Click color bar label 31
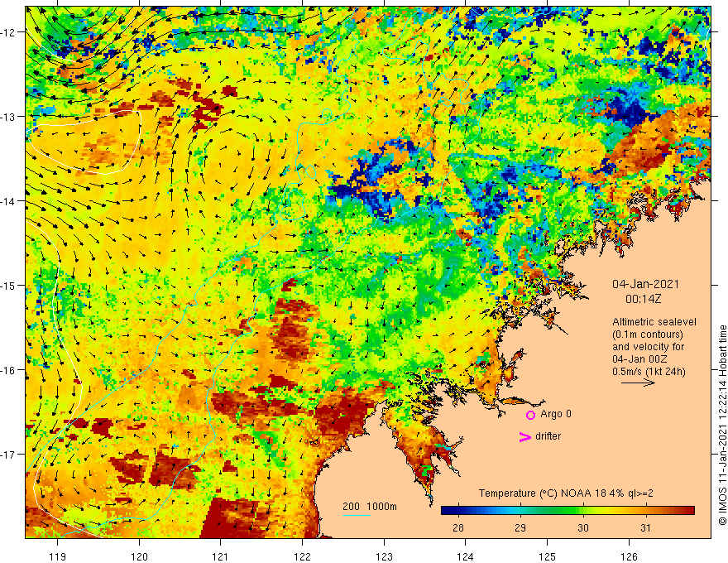 (645, 527)
